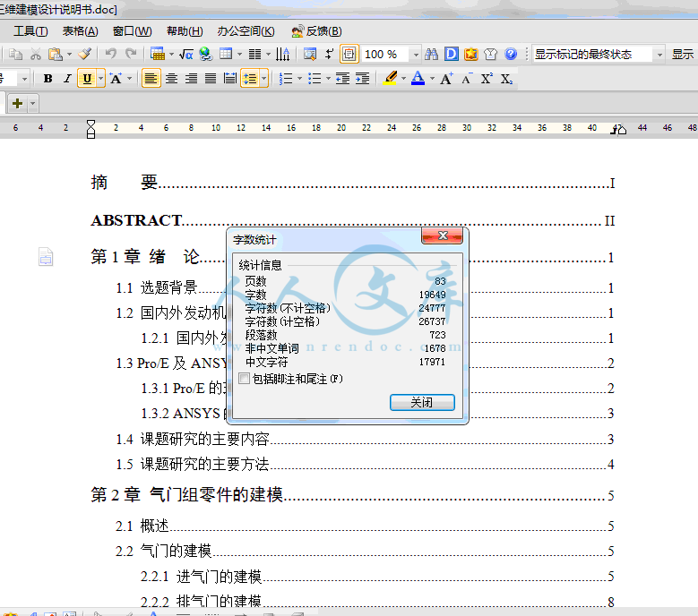698x616 pixels.
Task: Expand font color dropdown arrow
Action: point(432,79)
